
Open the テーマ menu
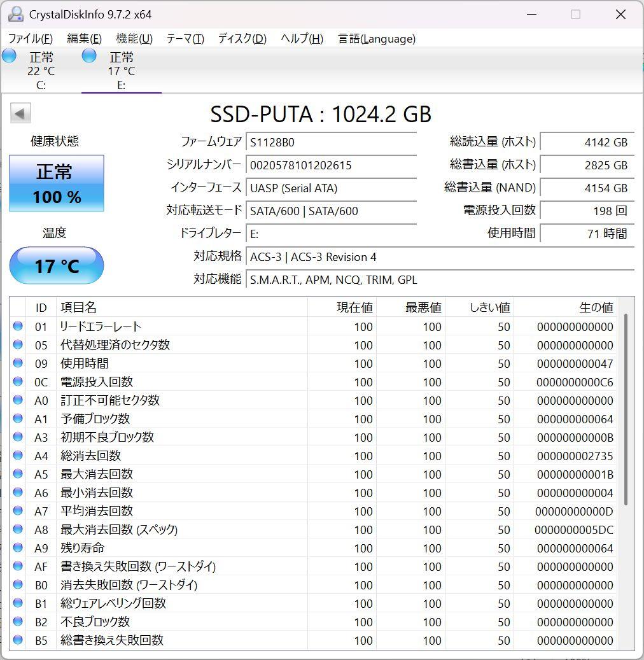tap(185, 39)
